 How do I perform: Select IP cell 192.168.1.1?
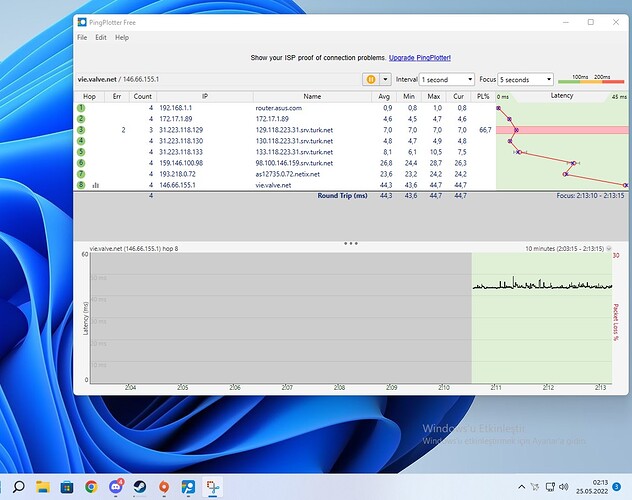[x=175, y=108]
